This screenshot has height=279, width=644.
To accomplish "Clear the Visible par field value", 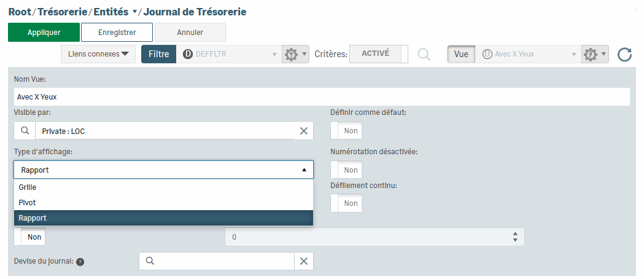I will (303, 131).
